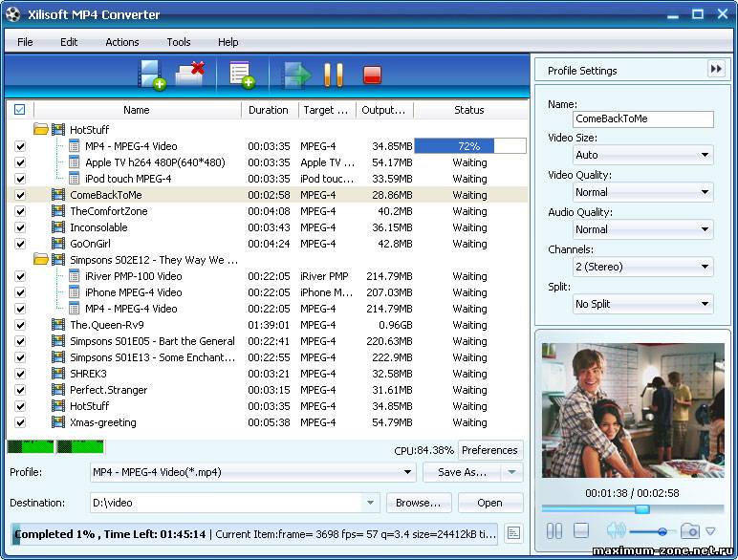Viewport: 738px width, 560px height.
Task: Click the Add File toolbar icon
Action: click(x=152, y=75)
